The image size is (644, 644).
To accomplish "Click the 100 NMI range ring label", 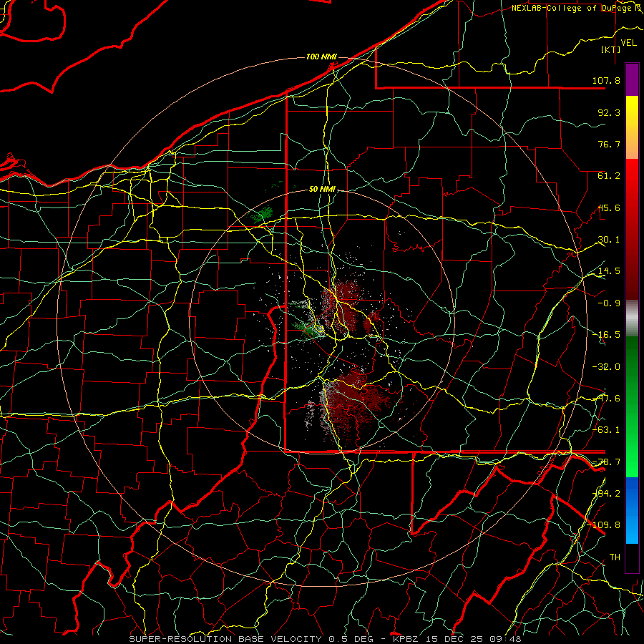I will point(321,57).
